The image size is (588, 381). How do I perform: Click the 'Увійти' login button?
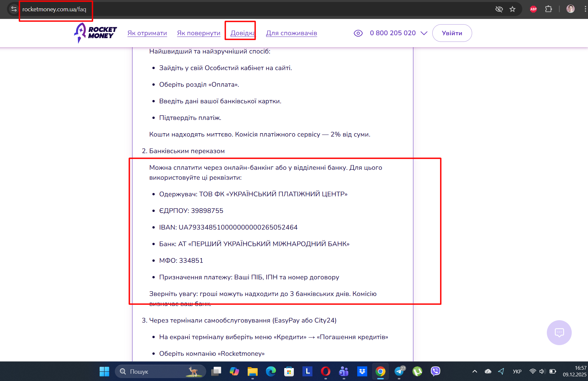point(452,33)
